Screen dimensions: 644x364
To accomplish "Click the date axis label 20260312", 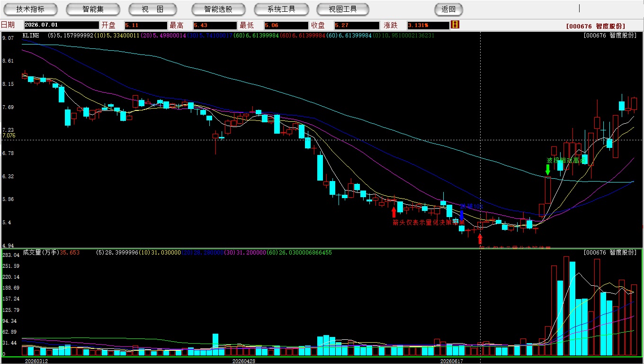I will tap(36, 361).
